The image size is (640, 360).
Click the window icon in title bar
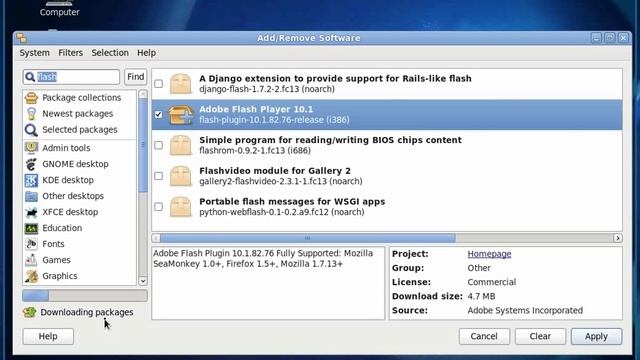[x=21, y=38]
